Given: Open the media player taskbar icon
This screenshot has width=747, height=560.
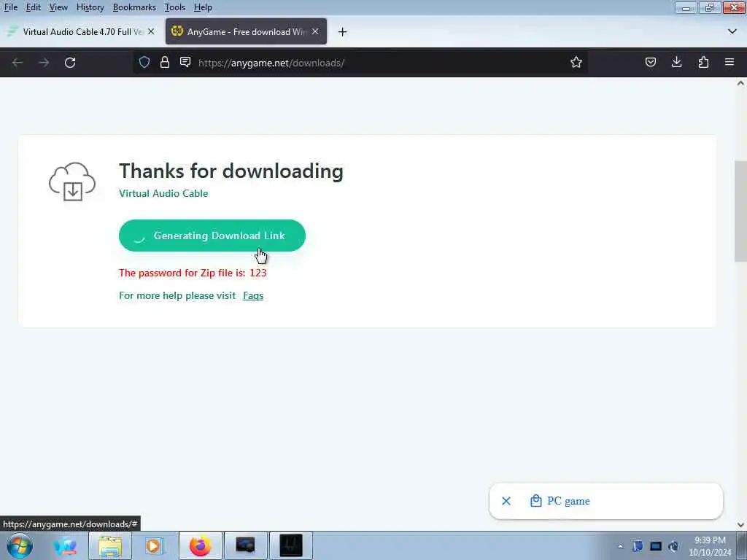Looking at the screenshot, I should coord(154,545).
